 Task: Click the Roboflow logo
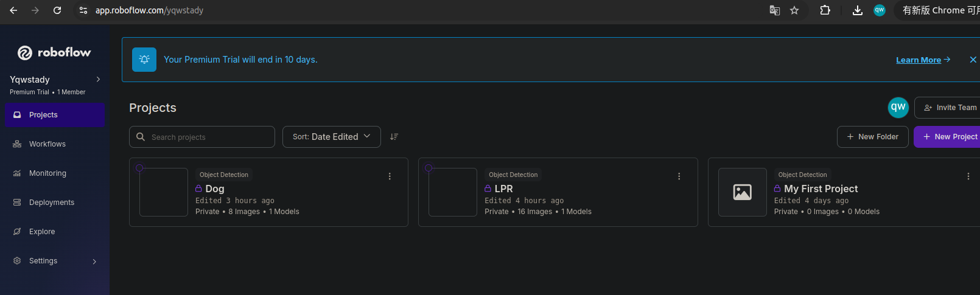point(54,53)
